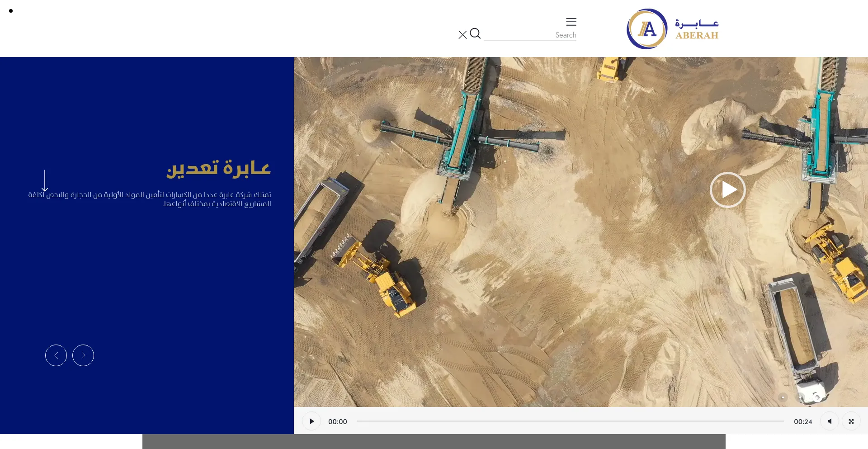Select the third highlighted slide dot

pos(817,397)
